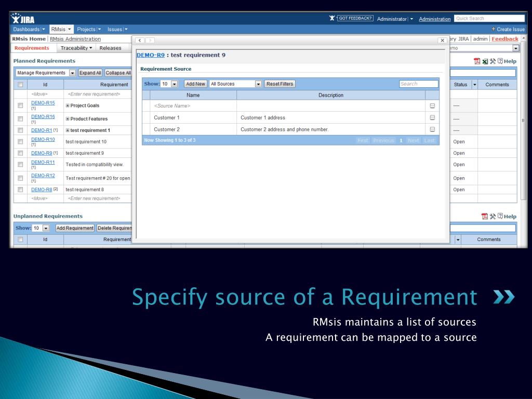Open the DEMO-R9 link in dialog title
532x399 pixels.
click(151, 55)
